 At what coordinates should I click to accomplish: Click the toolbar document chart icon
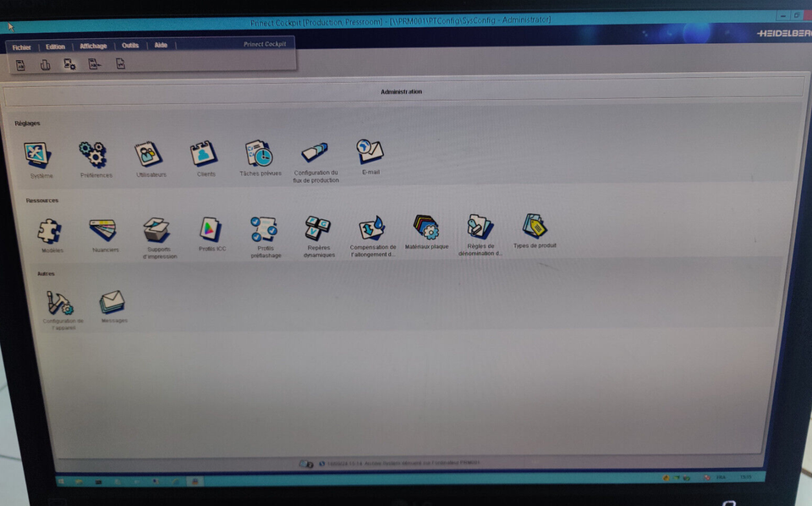[120, 63]
